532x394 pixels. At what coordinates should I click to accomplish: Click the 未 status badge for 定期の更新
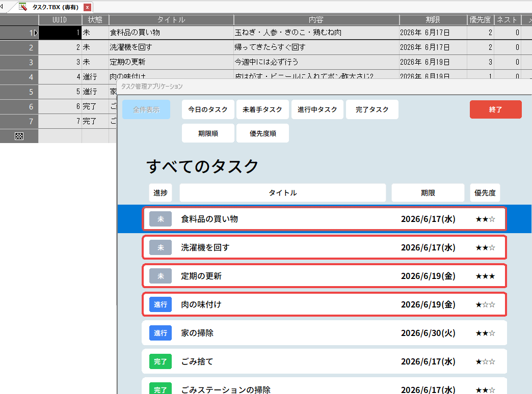coord(161,276)
